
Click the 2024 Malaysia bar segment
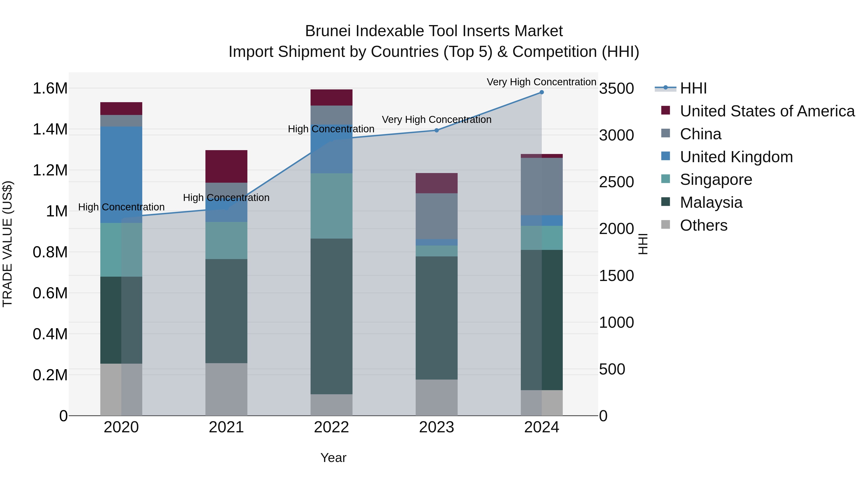click(x=542, y=320)
